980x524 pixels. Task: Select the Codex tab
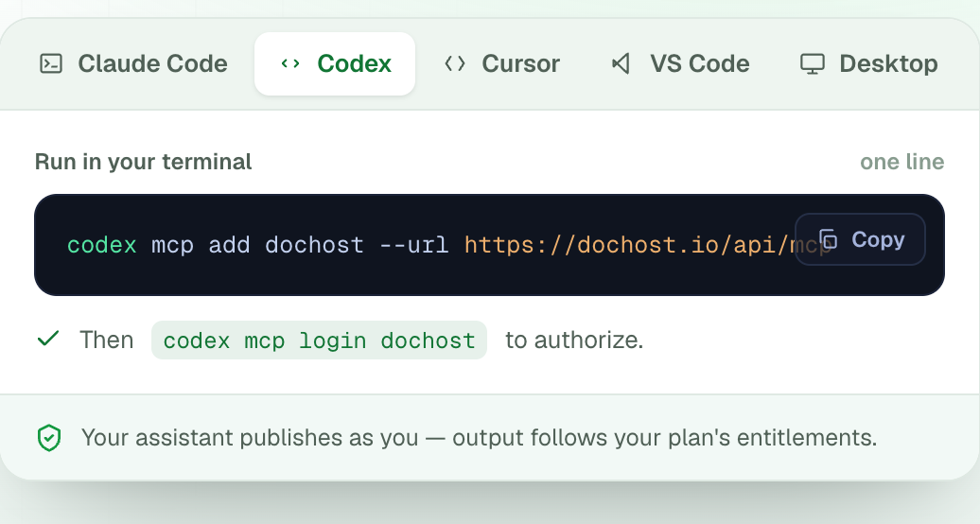pyautogui.click(x=334, y=63)
